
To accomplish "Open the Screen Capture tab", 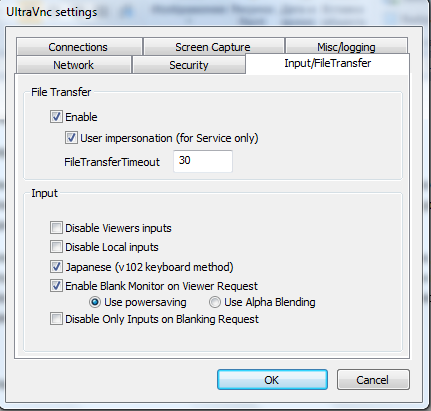I will pos(213,47).
